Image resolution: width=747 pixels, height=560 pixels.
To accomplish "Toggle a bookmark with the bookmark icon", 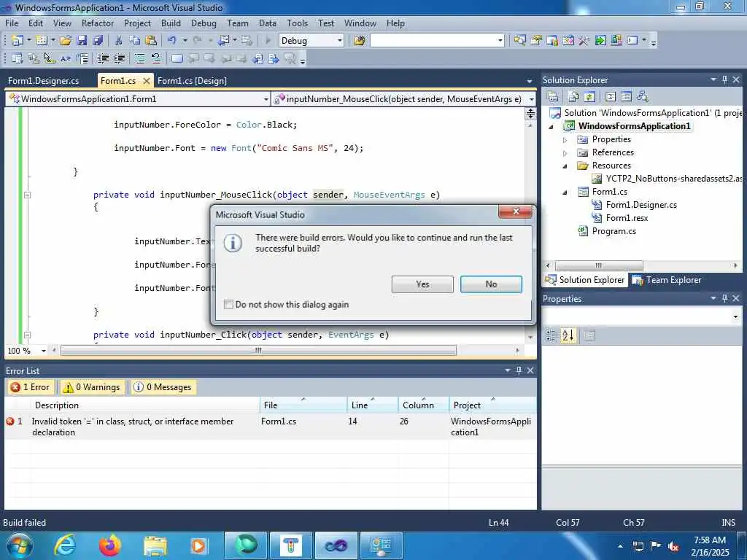I will click(177, 58).
